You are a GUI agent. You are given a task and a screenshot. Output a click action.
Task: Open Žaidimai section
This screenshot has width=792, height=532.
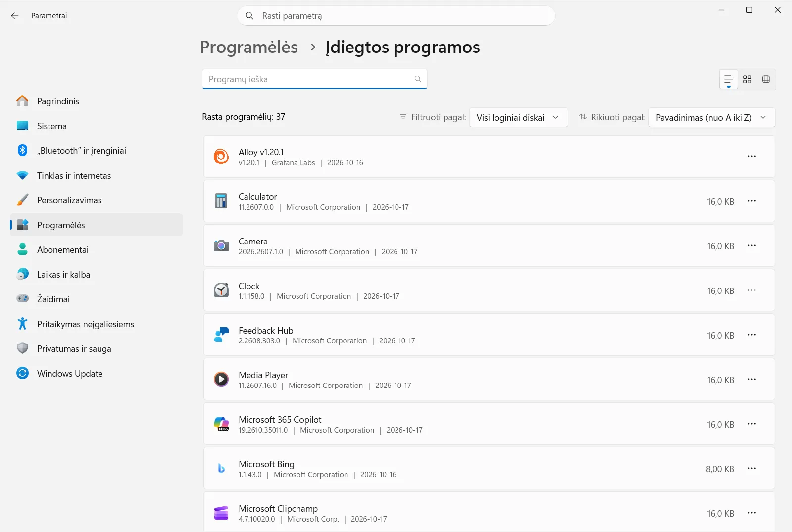(x=97, y=299)
